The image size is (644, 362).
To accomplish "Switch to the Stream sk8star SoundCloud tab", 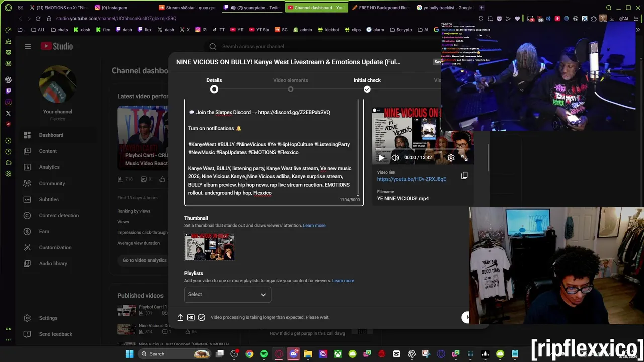I will pos(187,8).
